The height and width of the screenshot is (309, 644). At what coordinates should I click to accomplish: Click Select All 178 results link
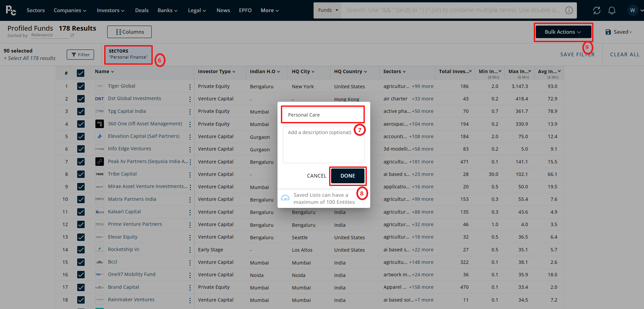tap(30, 58)
